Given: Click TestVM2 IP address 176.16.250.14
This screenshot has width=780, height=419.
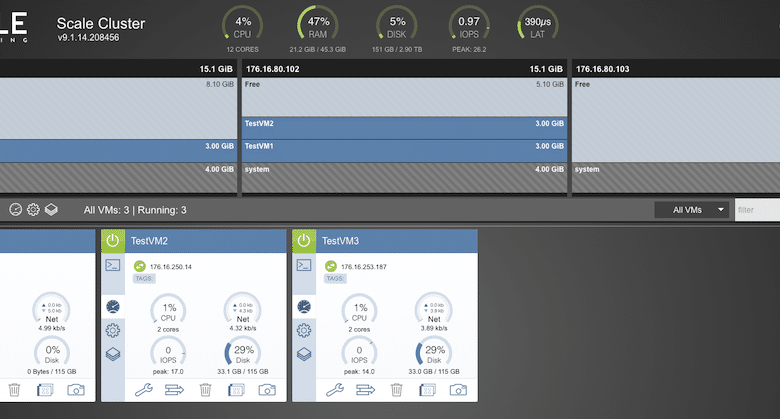Looking at the screenshot, I should (171, 267).
